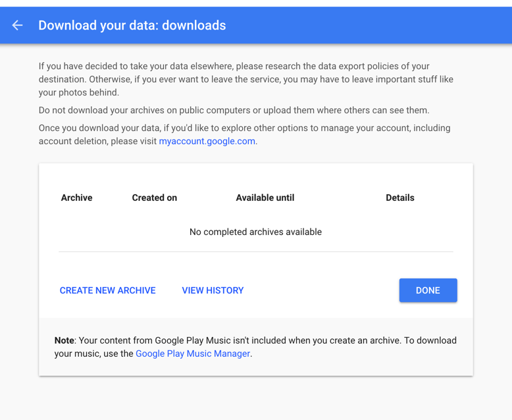Open VIEW HISTORY

tap(213, 290)
